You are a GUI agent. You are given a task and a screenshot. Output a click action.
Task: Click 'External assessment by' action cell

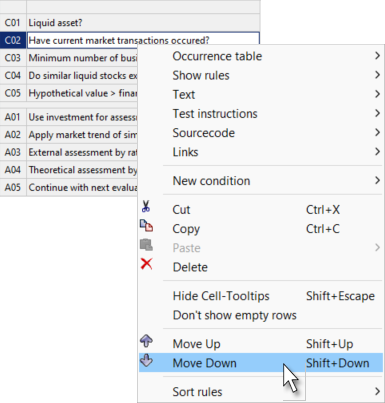coord(82,152)
